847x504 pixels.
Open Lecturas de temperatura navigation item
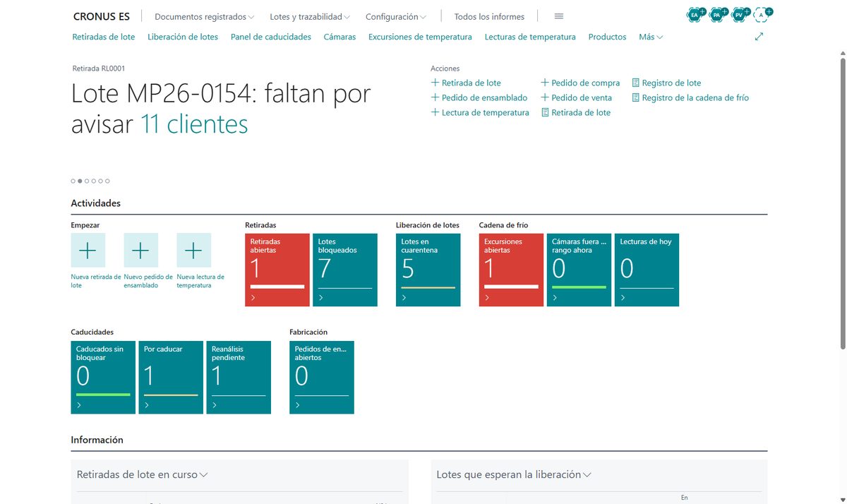(530, 37)
